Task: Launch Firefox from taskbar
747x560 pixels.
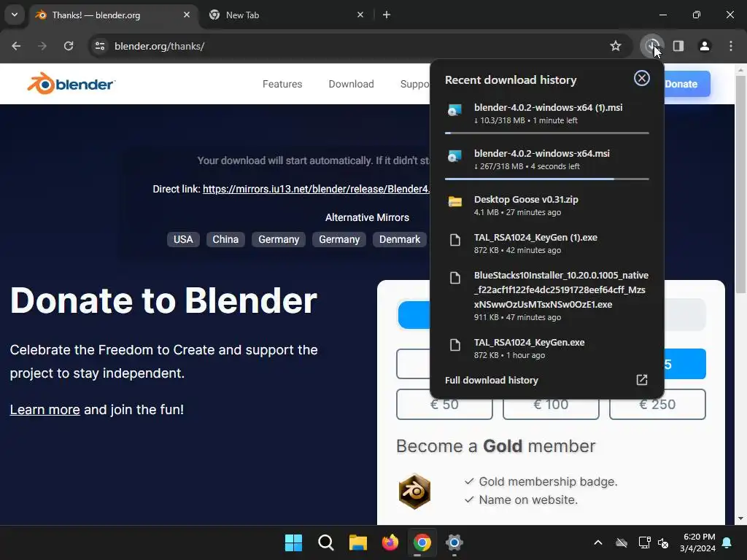Action: 390,542
